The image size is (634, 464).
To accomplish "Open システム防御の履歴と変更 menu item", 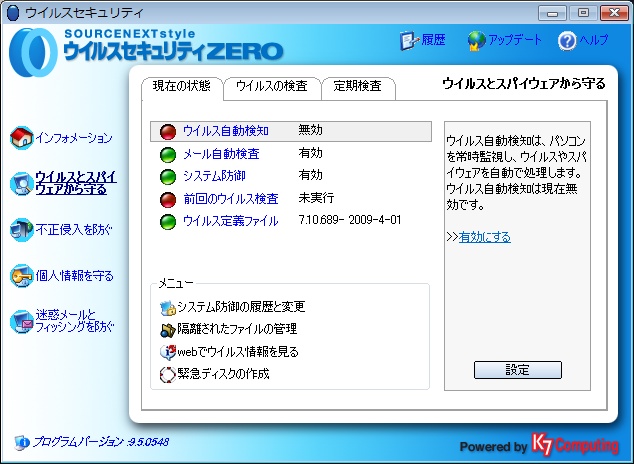I will click(241, 307).
